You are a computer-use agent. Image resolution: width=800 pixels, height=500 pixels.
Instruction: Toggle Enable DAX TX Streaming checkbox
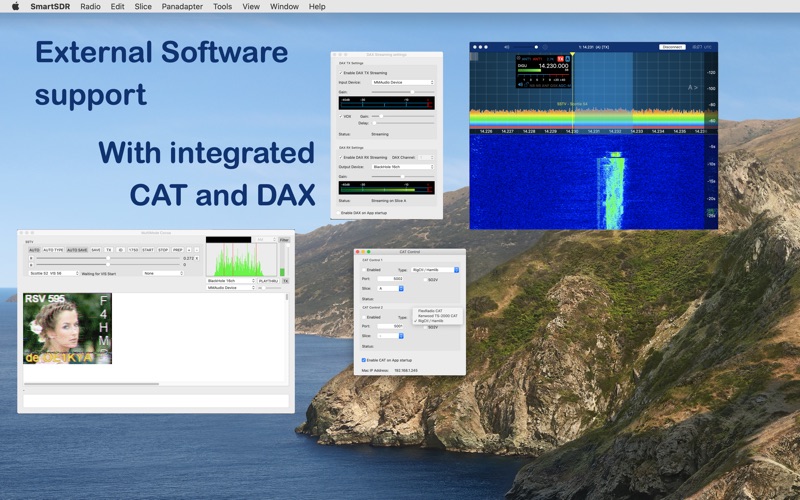tap(341, 73)
